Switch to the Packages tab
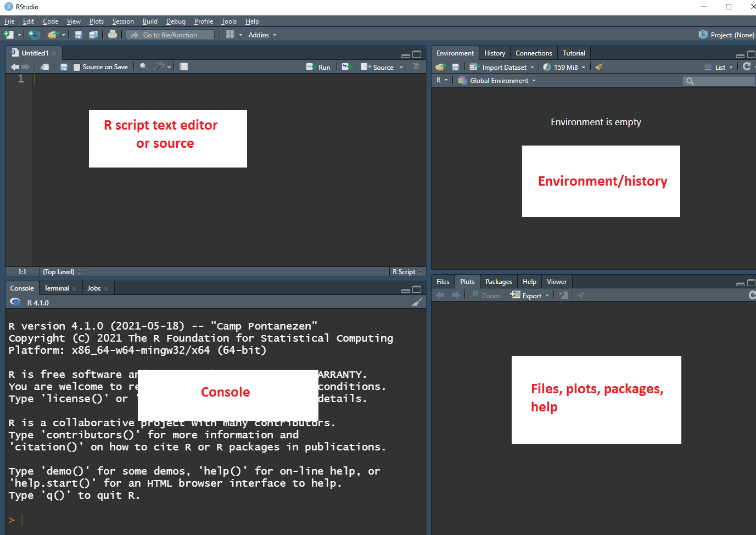This screenshot has height=535, width=756. (499, 282)
